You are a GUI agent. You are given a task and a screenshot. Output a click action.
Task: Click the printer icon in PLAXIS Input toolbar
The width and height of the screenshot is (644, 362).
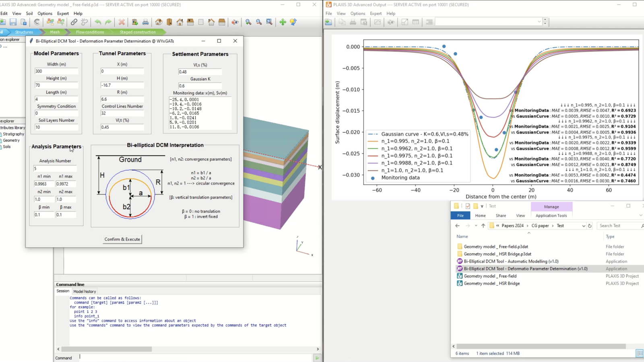pyautogui.click(x=145, y=22)
